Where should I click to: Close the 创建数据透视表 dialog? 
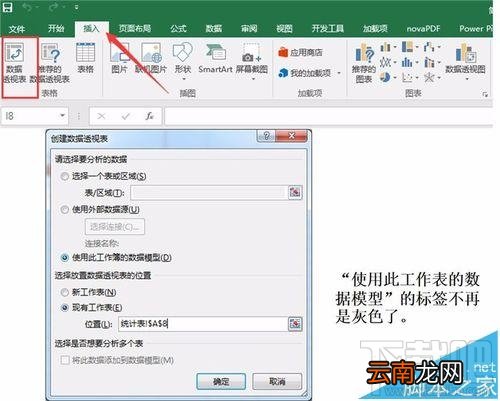point(291,136)
